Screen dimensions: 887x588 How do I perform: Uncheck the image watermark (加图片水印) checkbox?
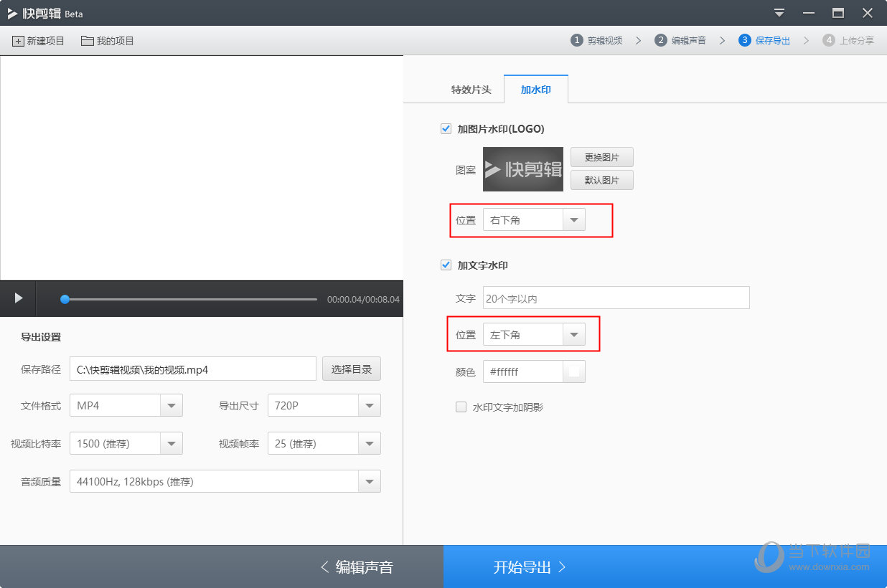click(x=446, y=129)
